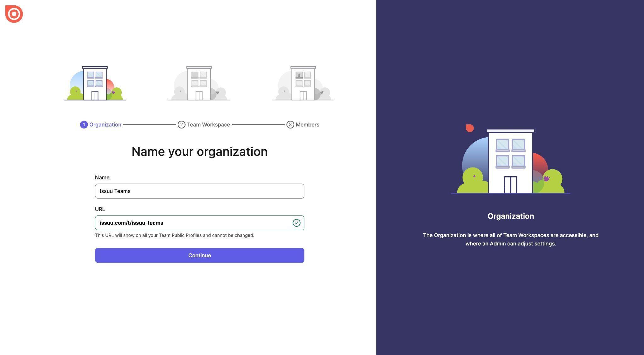Image resolution: width=644 pixels, height=355 pixels.
Task: Click the Continue button
Action: pyautogui.click(x=200, y=255)
